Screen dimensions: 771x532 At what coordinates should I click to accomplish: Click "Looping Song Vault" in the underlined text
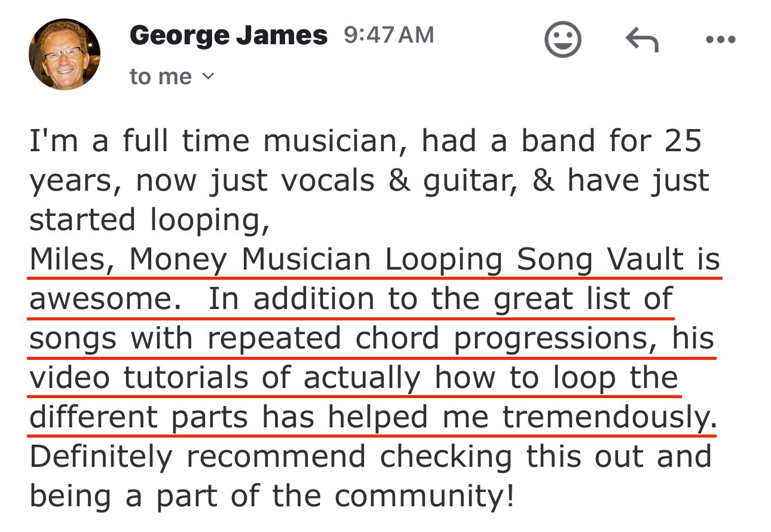[534, 259]
